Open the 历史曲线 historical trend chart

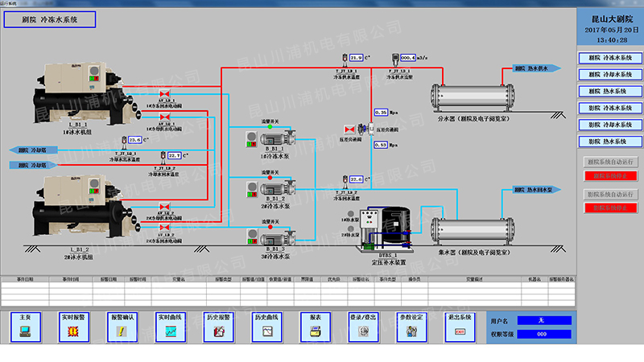click(x=266, y=325)
